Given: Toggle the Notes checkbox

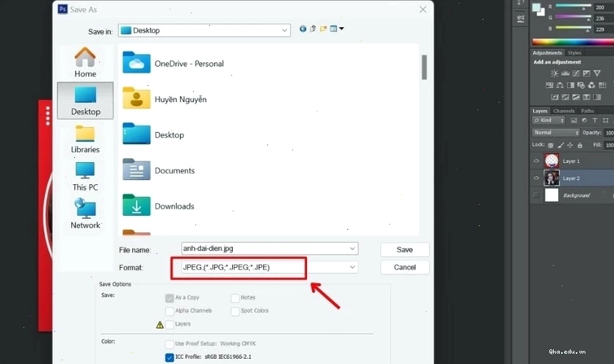Looking at the screenshot, I should (x=235, y=298).
